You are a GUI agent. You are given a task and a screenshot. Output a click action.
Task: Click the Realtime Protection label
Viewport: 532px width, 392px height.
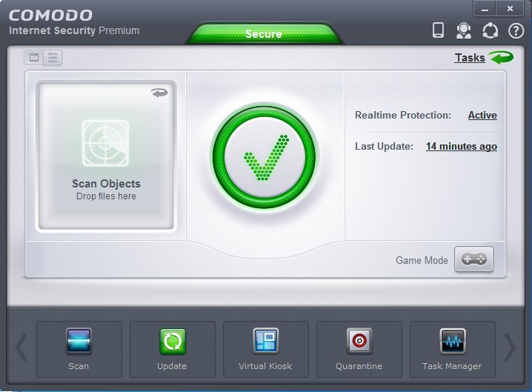pyautogui.click(x=403, y=115)
